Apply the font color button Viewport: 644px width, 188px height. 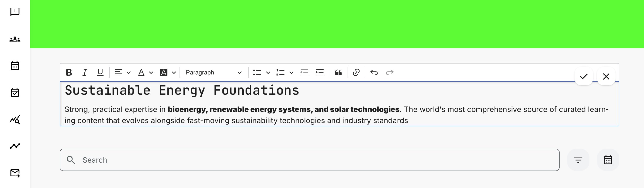(x=141, y=73)
